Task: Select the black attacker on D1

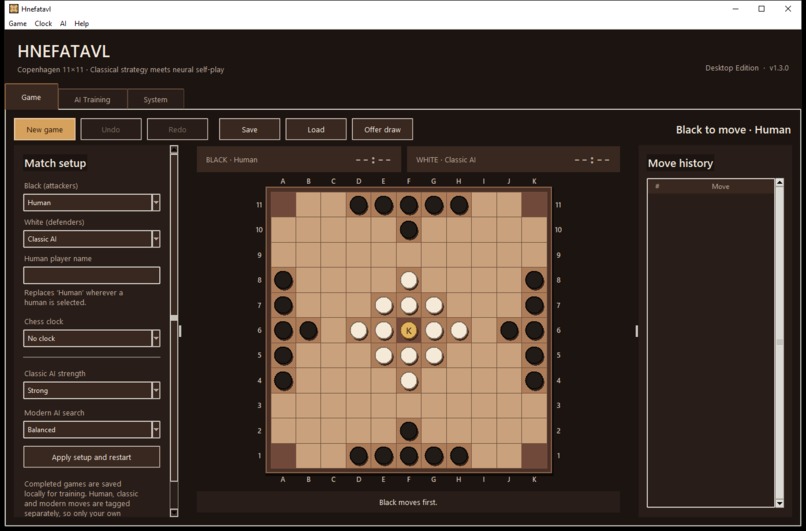Action: click(x=359, y=456)
